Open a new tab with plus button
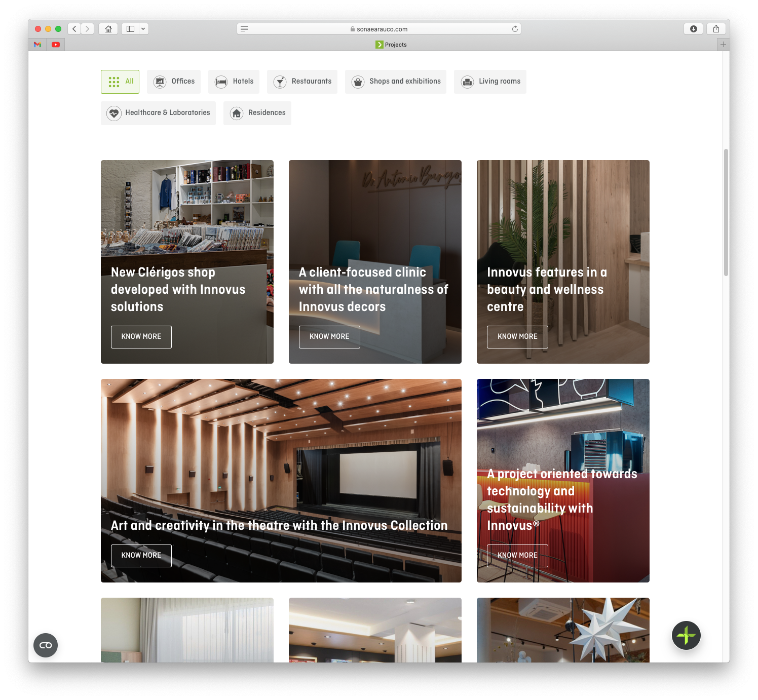Screen dimensions: 758x700 723,45
